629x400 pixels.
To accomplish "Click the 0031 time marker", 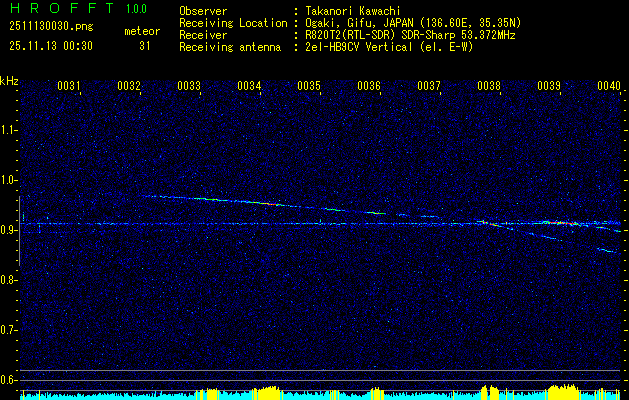I will point(69,86).
